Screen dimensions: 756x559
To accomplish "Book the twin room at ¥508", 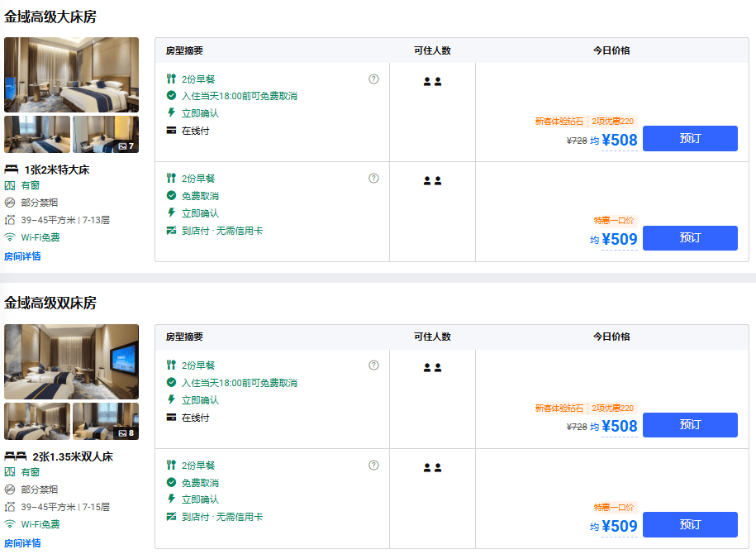I will (x=690, y=425).
